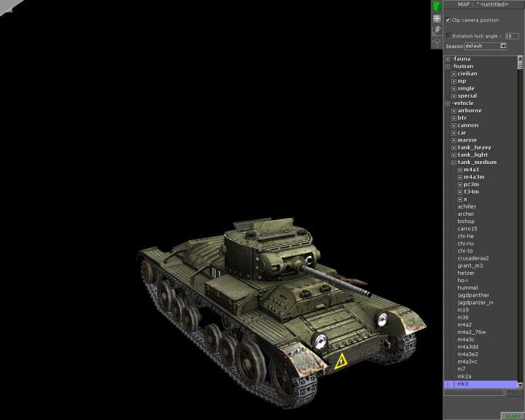Collapse the vehicle tree node
The width and height of the screenshot is (525, 420).
pos(448,104)
